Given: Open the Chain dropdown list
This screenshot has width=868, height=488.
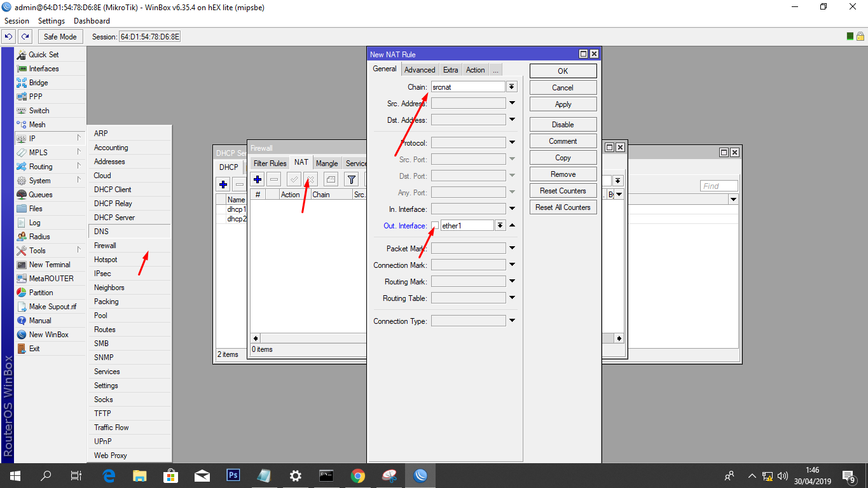Looking at the screenshot, I should [x=512, y=87].
